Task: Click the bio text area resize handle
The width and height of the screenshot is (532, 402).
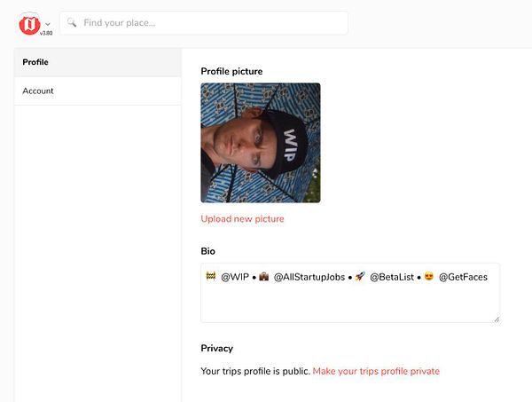Action: 496,318
